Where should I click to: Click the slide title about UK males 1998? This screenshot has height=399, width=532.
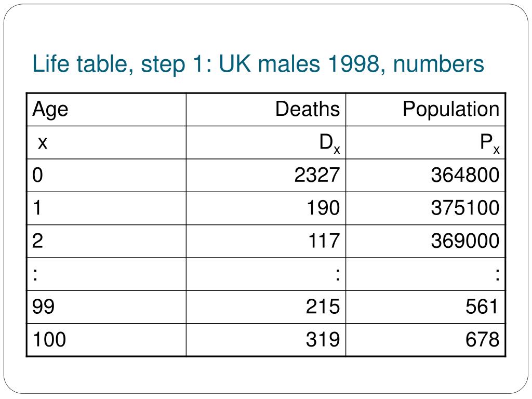[x=258, y=64]
